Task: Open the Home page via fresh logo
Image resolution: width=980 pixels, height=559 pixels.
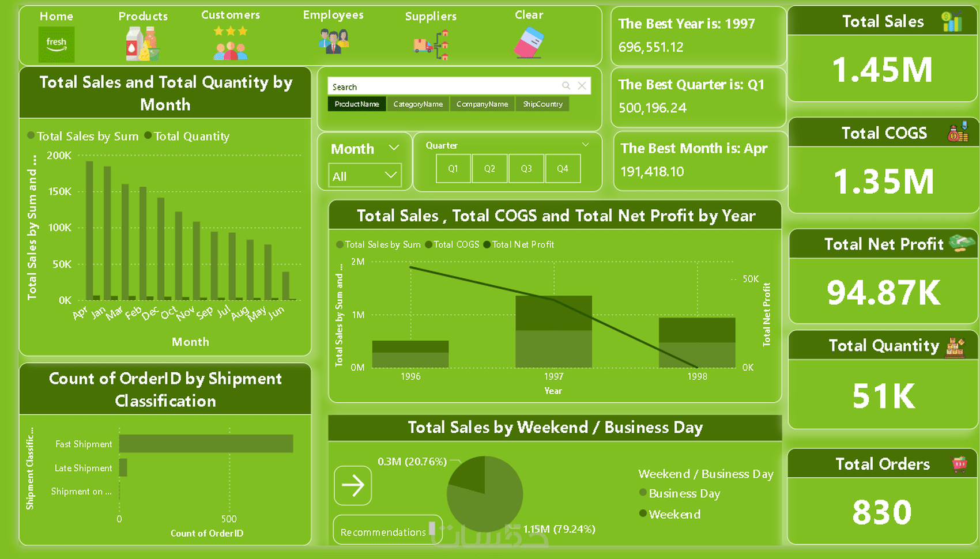Action: pos(56,44)
